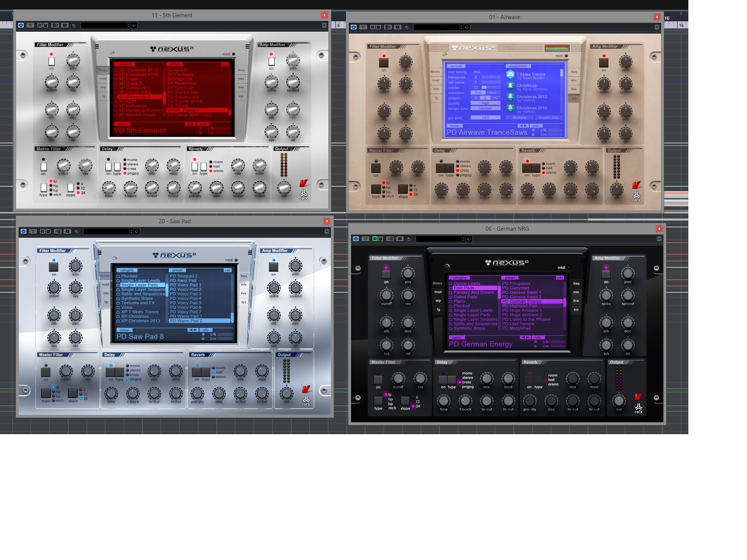Toggle Amp Modifier on switch in Saw Pad
The image size is (747, 560).
[x=274, y=267]
